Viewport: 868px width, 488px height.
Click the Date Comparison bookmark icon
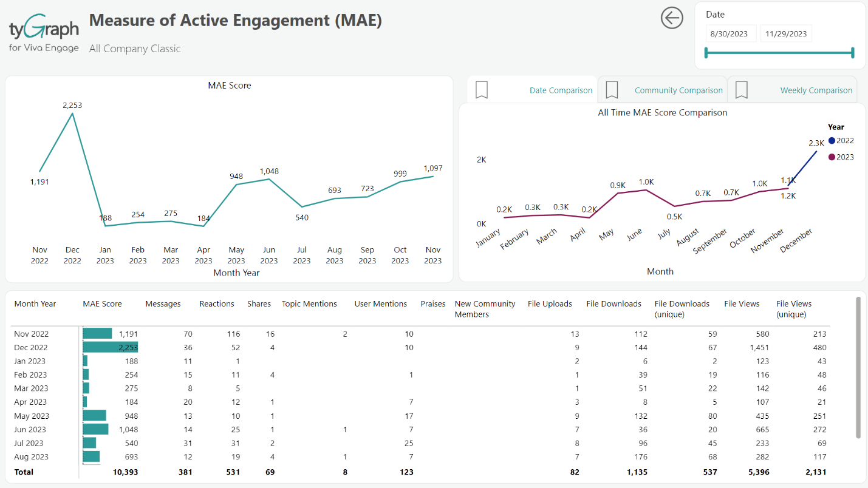(482, 90)
